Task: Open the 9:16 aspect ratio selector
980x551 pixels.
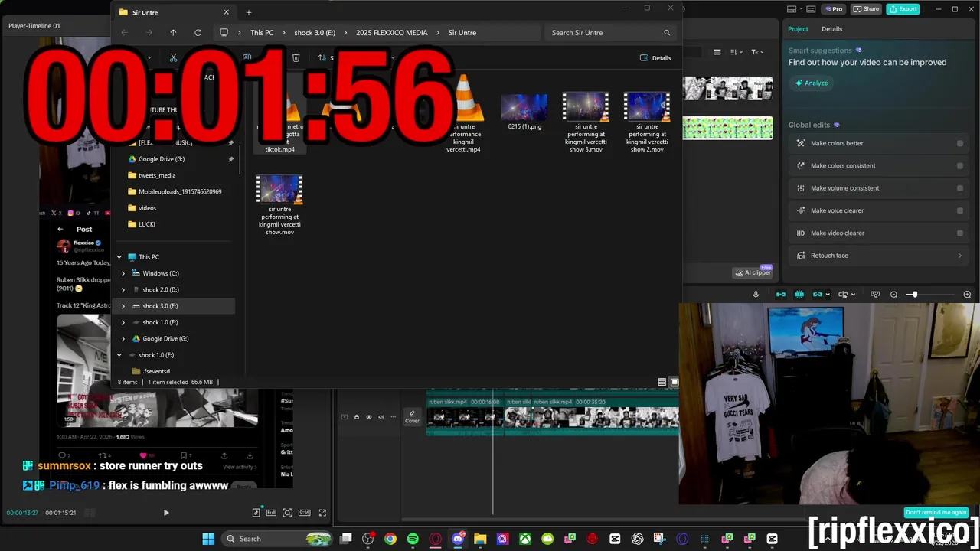Action: pyautogui.click(x=304, y=513)
